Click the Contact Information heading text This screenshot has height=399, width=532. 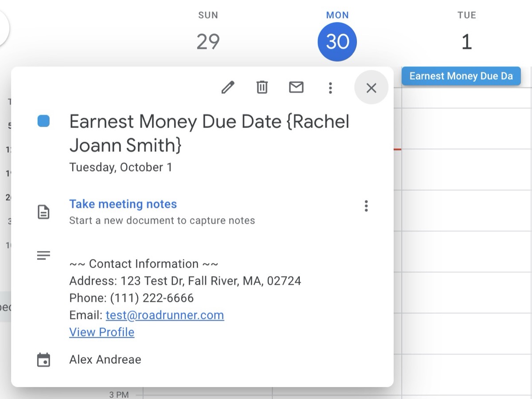pos(144,264)
